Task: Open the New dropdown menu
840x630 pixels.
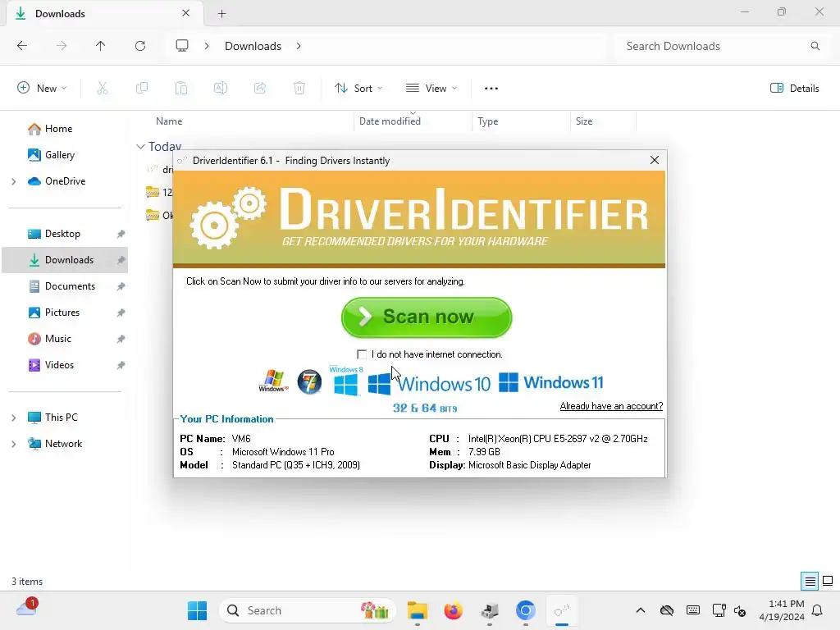Action: [43, 89]
